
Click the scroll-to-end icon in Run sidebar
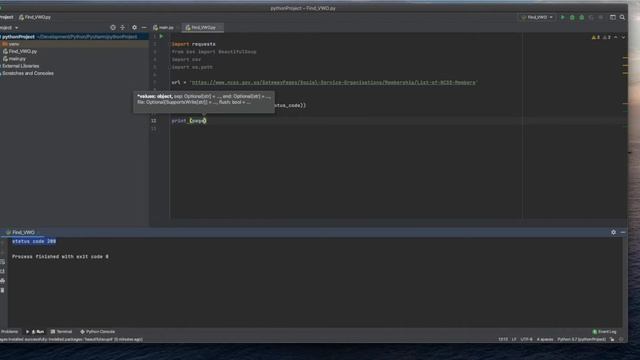(2, 271)
